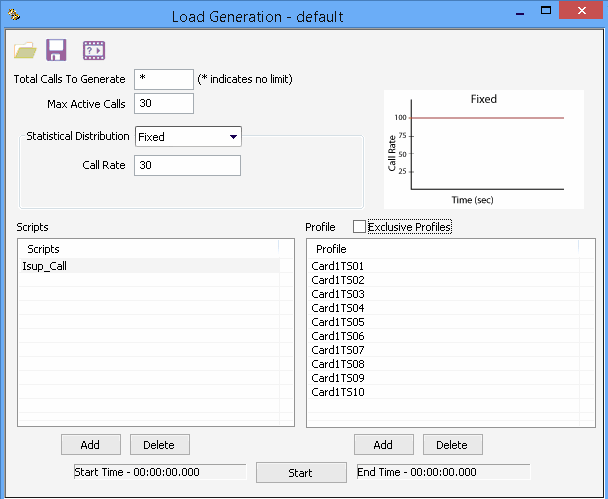608x499 pixels.
Task: Select profile Card1TS10
Action: point(445,392)
